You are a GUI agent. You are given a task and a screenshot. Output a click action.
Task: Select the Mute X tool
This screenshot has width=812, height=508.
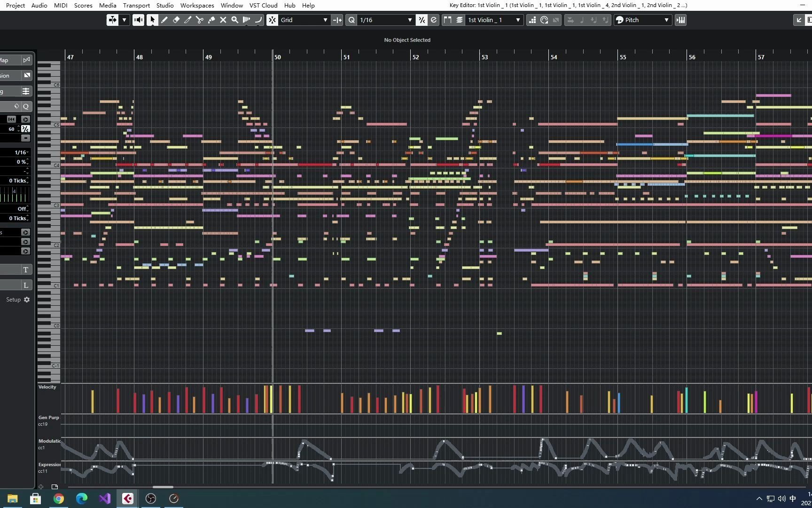click(x=223, y=20)
